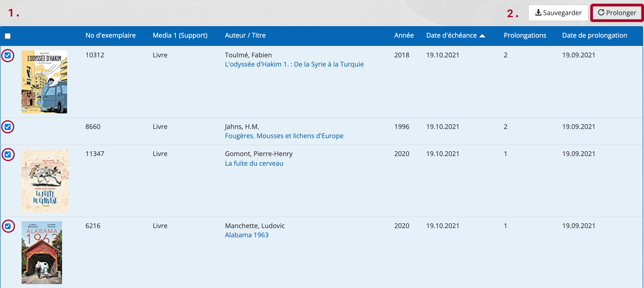Click L'odyssée d'Hakim book cover thumbnail
Image resolution: width=644 pixels, height=288 pixels.
pos(44,82)
